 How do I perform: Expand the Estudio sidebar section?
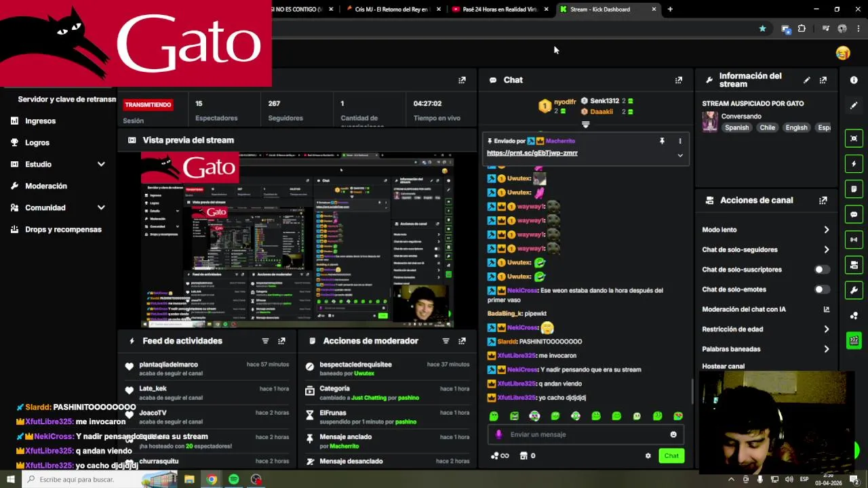[101, 164]
